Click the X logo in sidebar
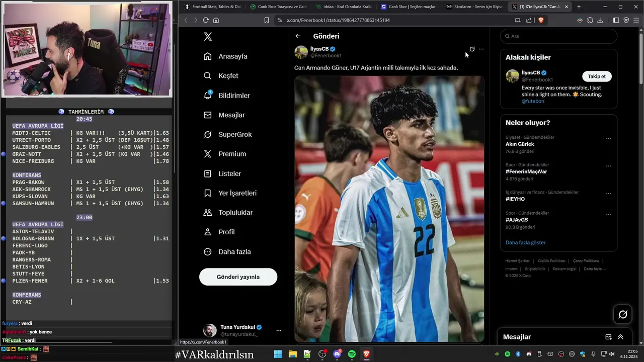The height and width of the screenshot is (362, 644). click(208, 36)
